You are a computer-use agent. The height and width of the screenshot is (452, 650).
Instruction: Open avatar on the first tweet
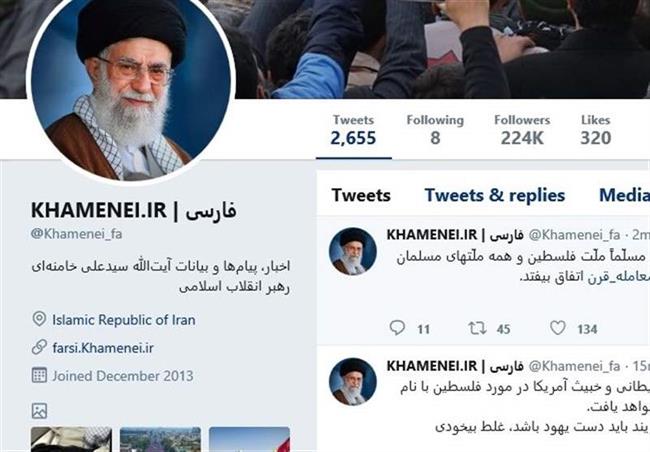(x=353, y=251)
